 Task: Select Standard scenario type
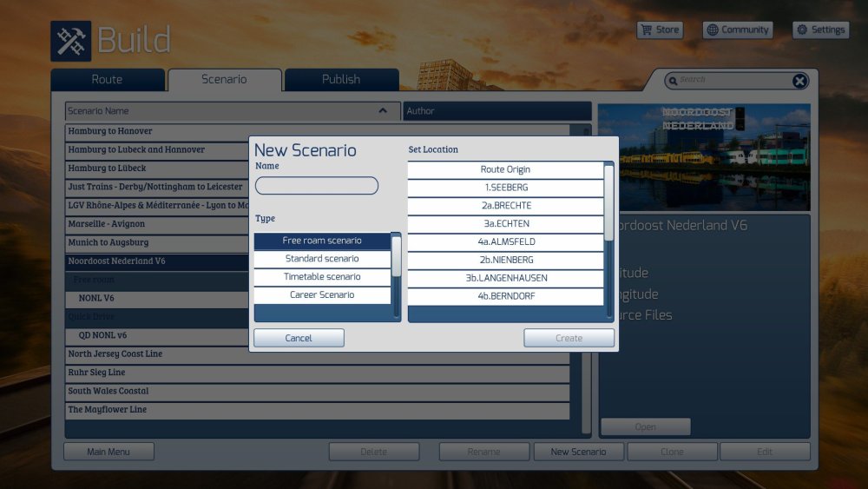coord(322,259)
